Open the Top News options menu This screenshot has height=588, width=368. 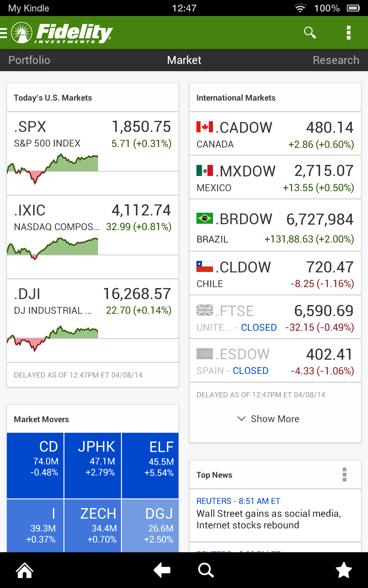345,475
